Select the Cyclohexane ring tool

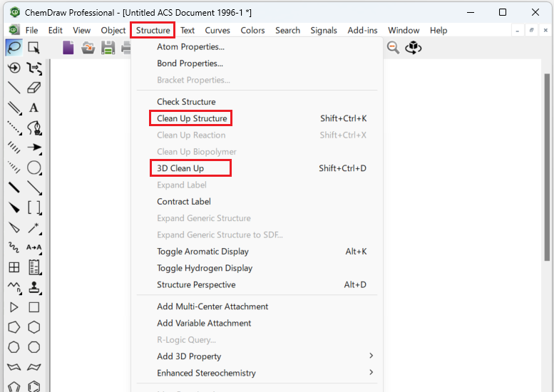(x=34, y=327)
